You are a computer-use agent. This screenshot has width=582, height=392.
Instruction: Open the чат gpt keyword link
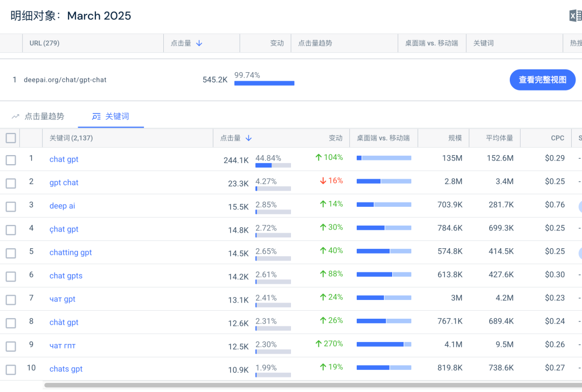point(63,299)
